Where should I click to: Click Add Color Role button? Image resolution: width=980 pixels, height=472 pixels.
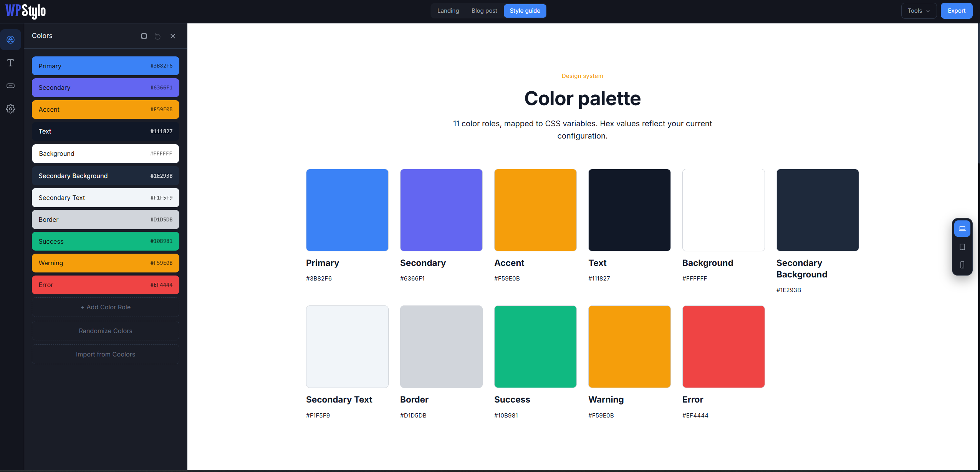pos(106,307)
